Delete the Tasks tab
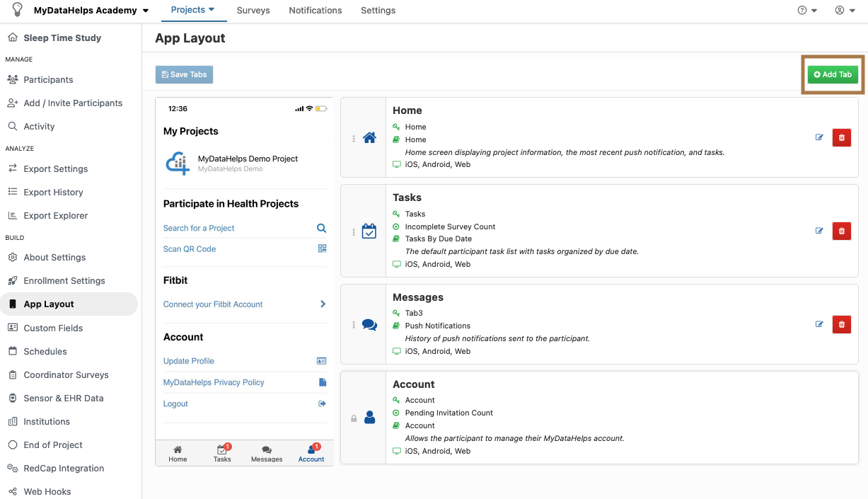This screenshot has height=499, width=868. [x=842, y=231]
